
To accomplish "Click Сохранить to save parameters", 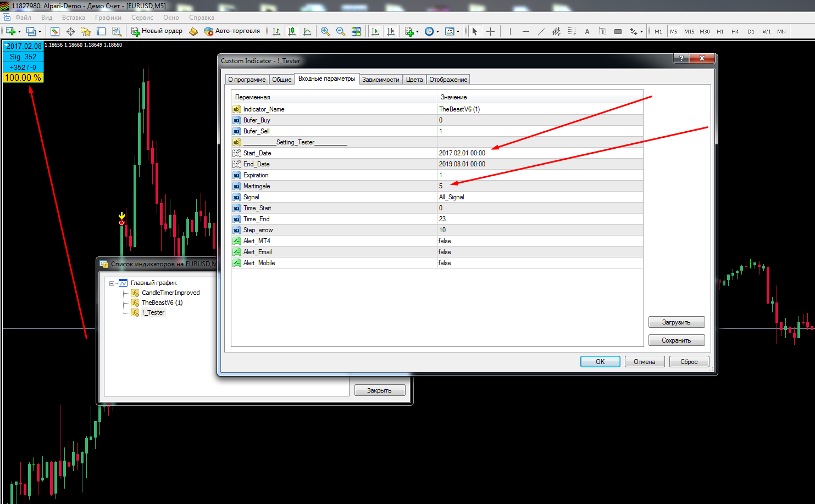I will pos(676,340).
